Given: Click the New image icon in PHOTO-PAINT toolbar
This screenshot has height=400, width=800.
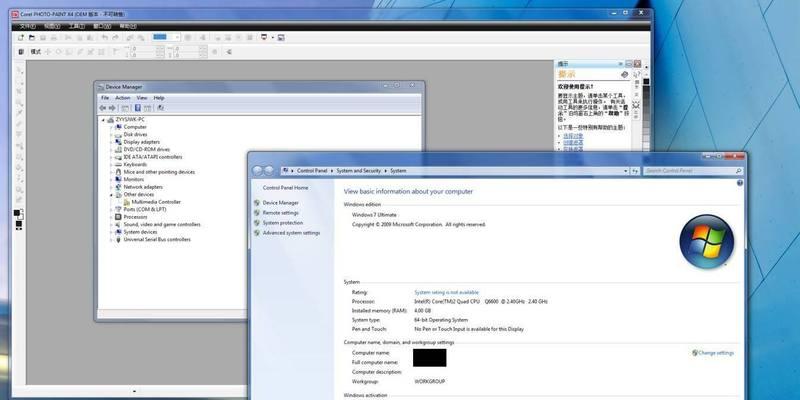Looking at the screenshot, I should pyautogui.click(x=21, y=37).
